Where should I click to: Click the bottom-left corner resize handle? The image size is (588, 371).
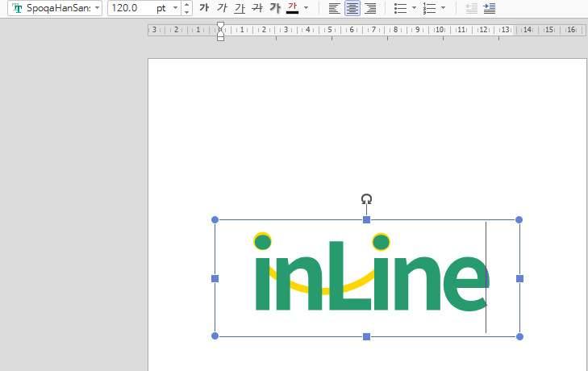[215, 336]
